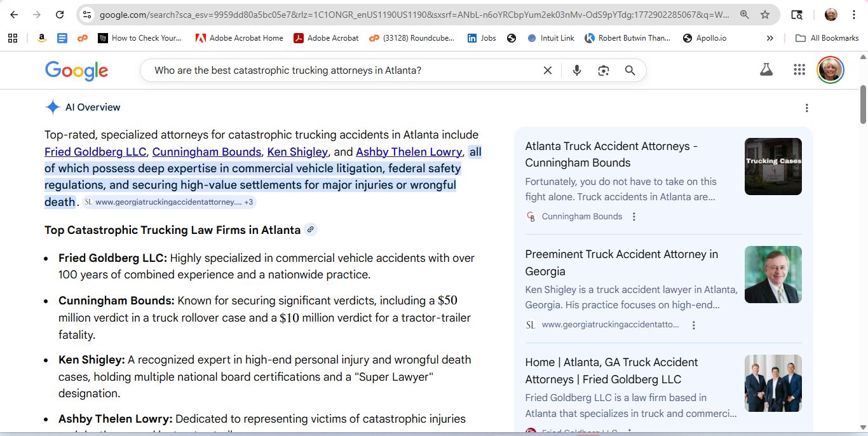
Task: Open Google apps grid icon
Action: (799, 70)
